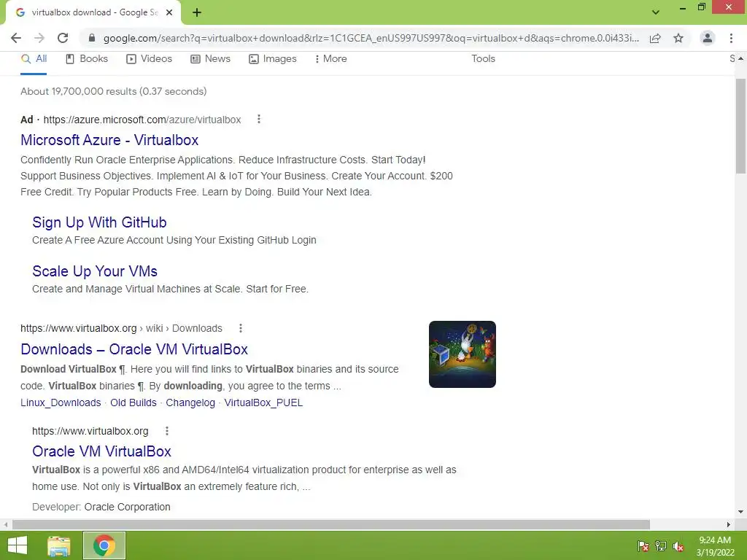
Task: Open the network tray icon
Action: coord(661,546)
